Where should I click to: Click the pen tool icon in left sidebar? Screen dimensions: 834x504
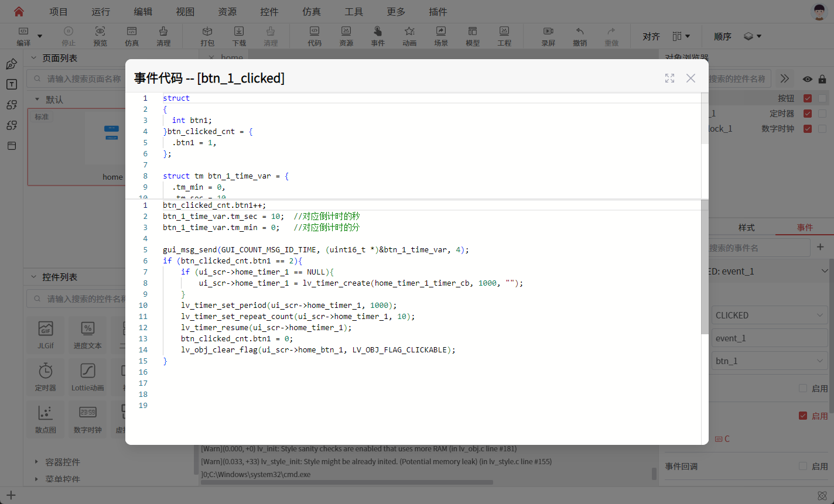(11, 64)
